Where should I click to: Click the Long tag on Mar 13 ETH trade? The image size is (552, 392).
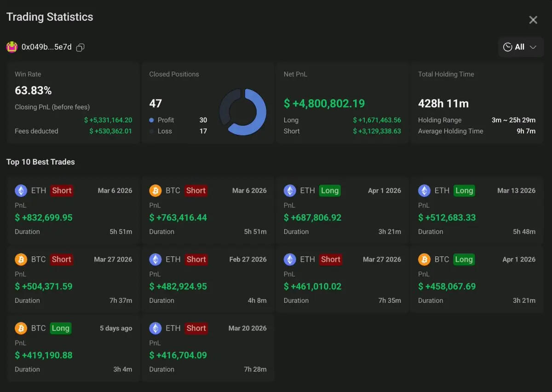pyautogui.click(x=464, y=191)
